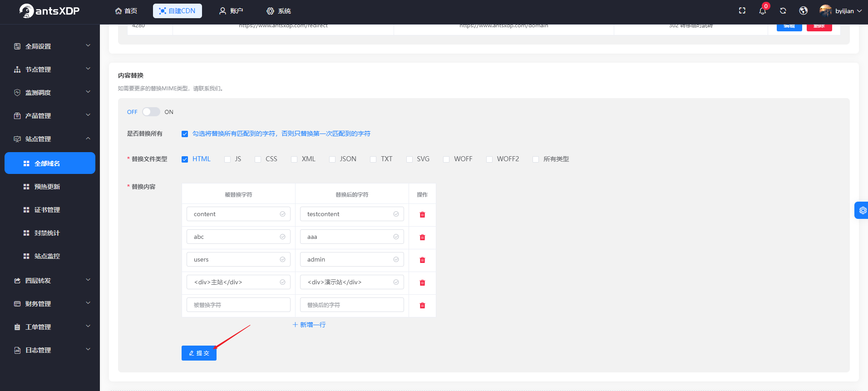Screen dimensions: 868x391
Task: Check the JSON file type checkbox
Action: point(332,159)
